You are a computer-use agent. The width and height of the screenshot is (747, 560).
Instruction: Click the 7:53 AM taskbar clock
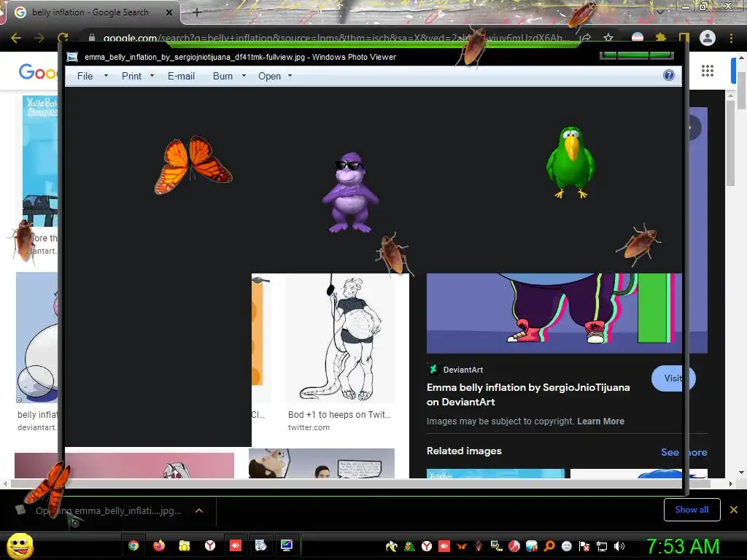pyautogui.click(x=683, y=546)
